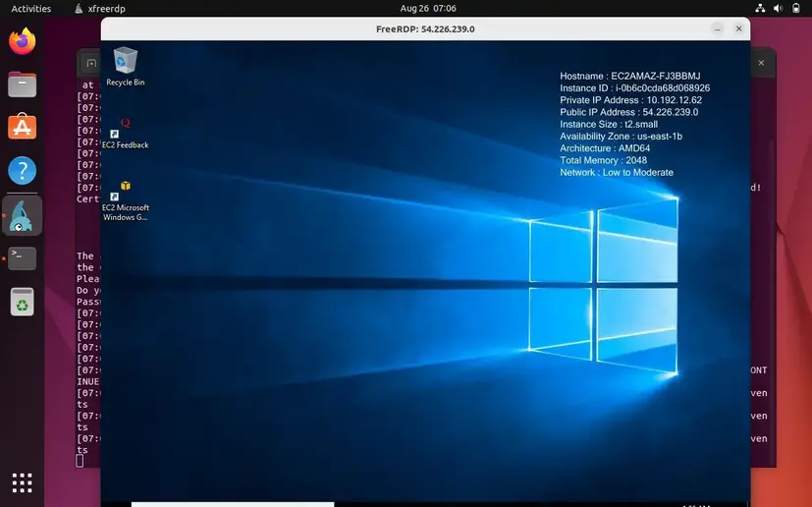Switch to Terminal from the dock
This screenshot has height=507, width=812.
[22, 258]
